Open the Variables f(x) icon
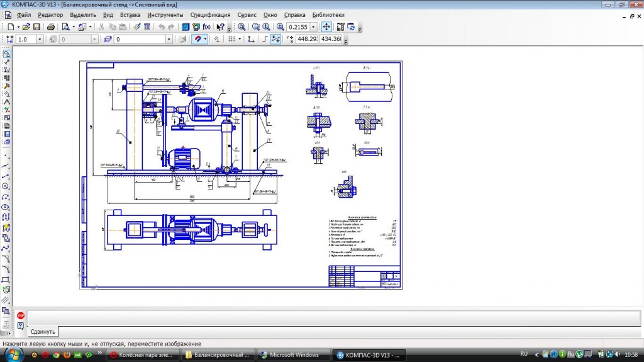644x362 pixels. point(206,26)
